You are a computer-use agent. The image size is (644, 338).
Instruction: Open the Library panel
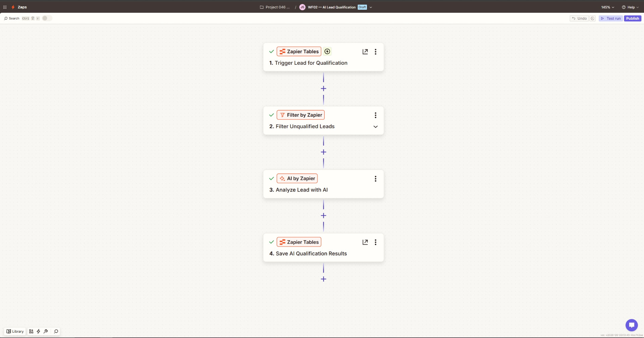[15, 331]
